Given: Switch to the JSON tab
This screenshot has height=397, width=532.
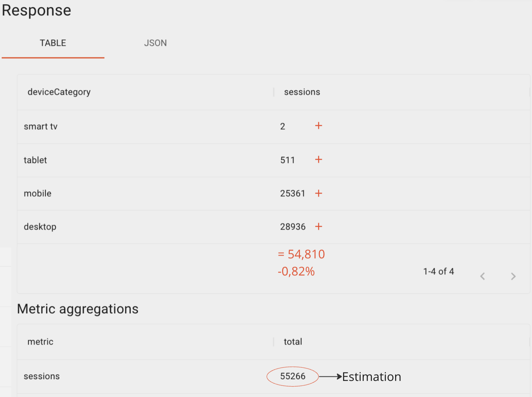Looking at the screenshot, I should tap(155, 43).
